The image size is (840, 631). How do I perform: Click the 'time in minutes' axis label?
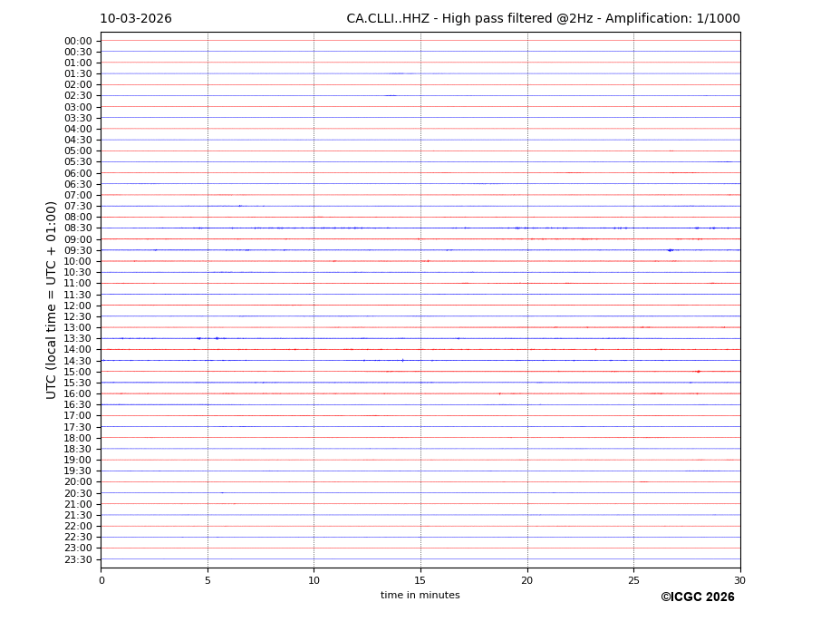420,596
